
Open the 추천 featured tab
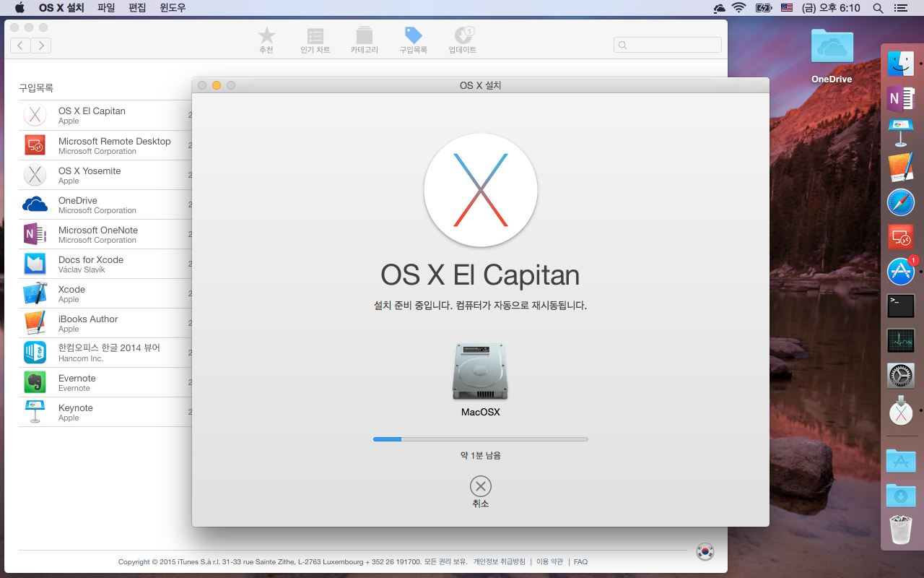[266, 40]
